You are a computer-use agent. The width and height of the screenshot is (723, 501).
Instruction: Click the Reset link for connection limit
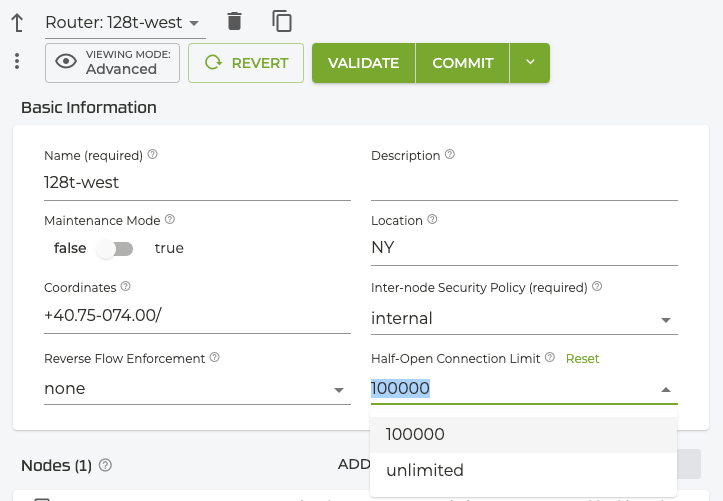click(x=583, y=358)
